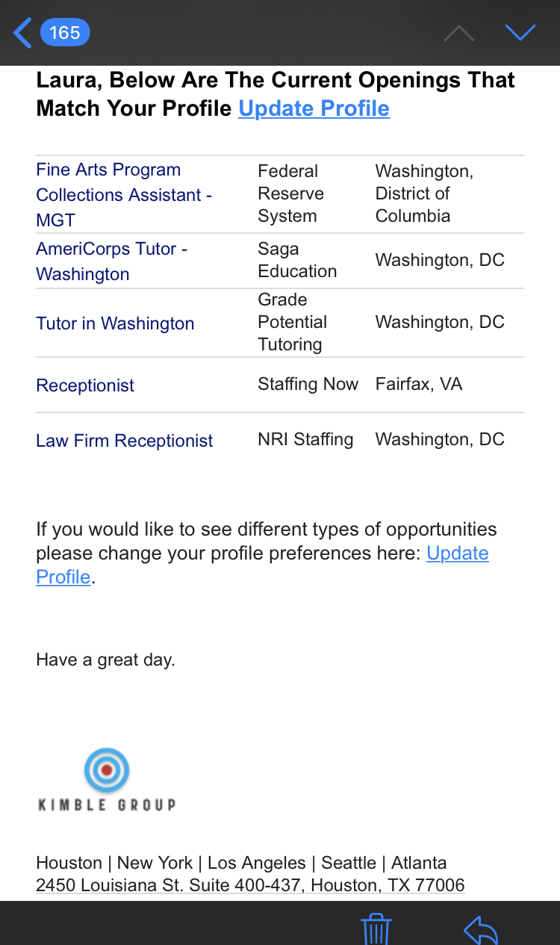Select Federal Reserve System company text
This screenshot has height=945, width=560.
pos(290,193)
